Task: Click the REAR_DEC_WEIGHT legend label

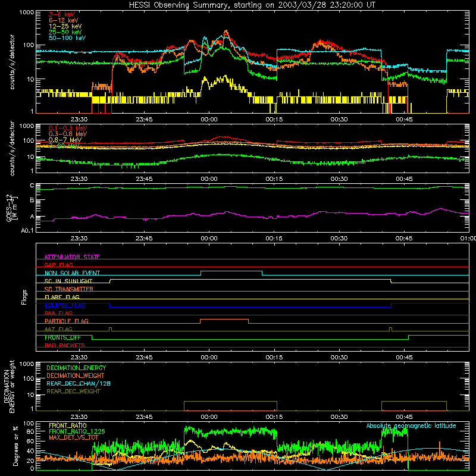Action: click(x=73, y=392)
